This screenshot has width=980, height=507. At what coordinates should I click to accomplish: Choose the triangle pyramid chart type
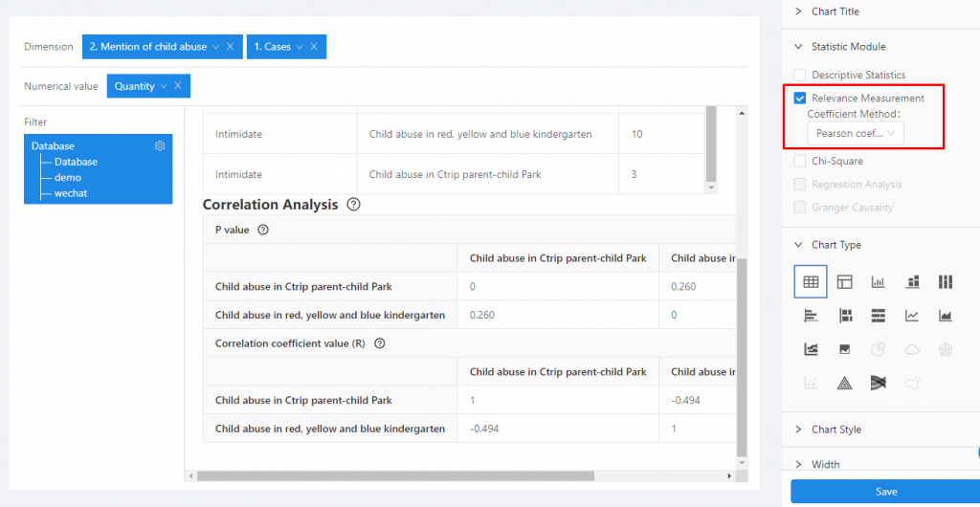(845, 383)
